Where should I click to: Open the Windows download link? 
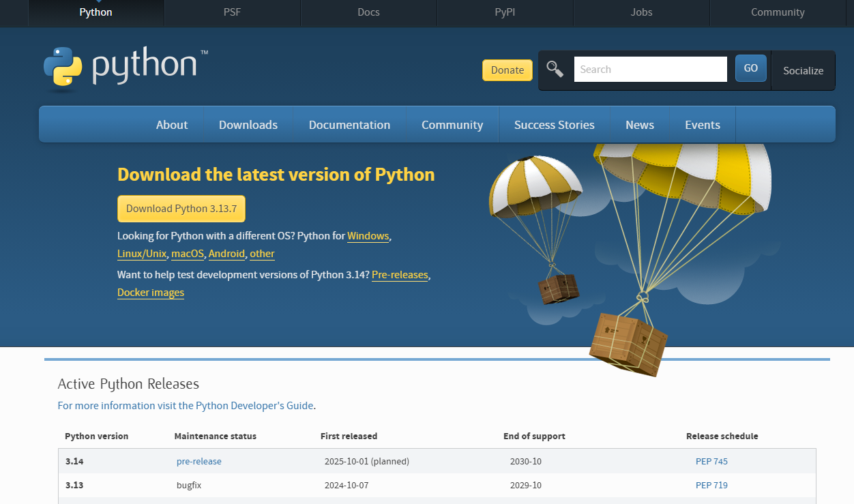[368, 236]
